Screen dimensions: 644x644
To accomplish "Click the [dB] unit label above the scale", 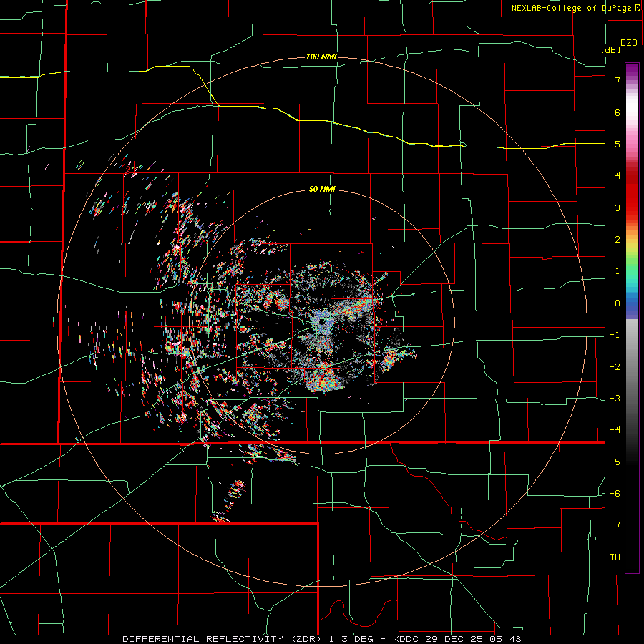I will pos(611,50).
